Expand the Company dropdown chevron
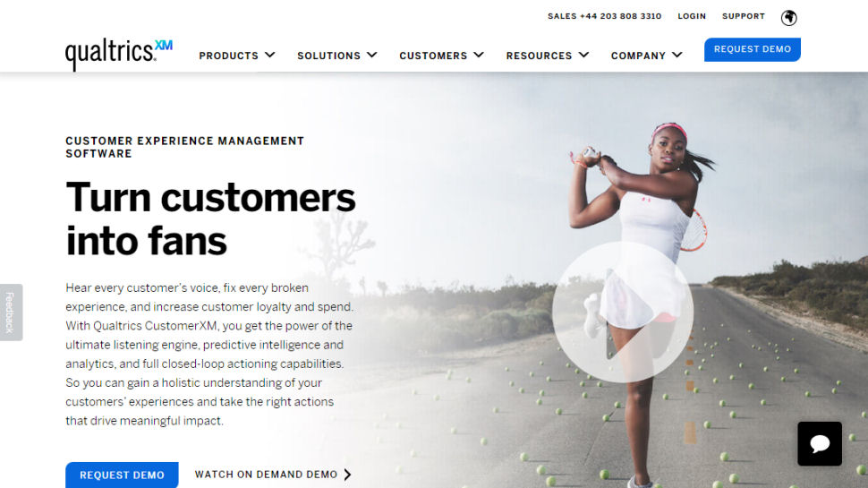This screenshot has width=868, height=488. (677, 55)
